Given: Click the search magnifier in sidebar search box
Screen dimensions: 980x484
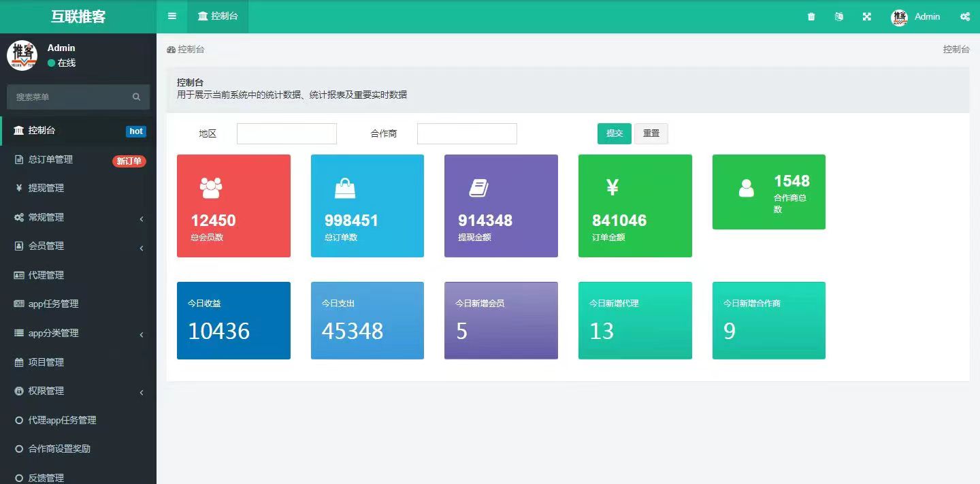Looking at the screenshot, I should [x=137, y=97].
